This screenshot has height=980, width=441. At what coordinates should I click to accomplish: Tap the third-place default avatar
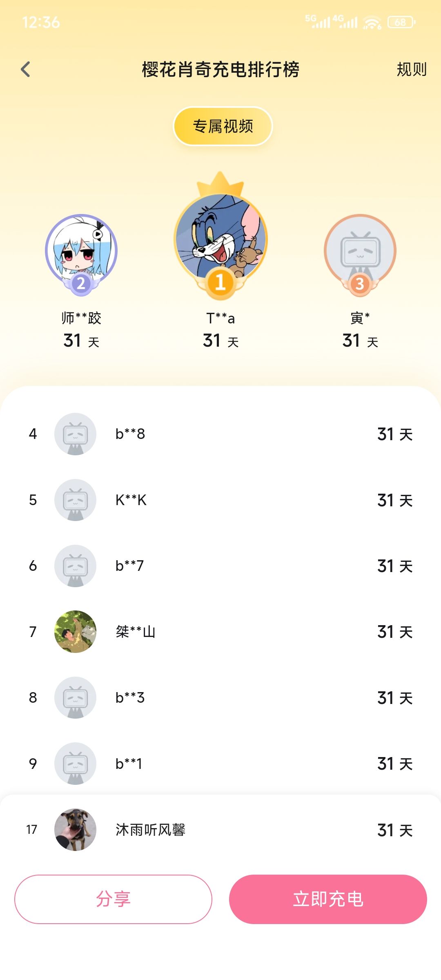(x=360, y=250)
